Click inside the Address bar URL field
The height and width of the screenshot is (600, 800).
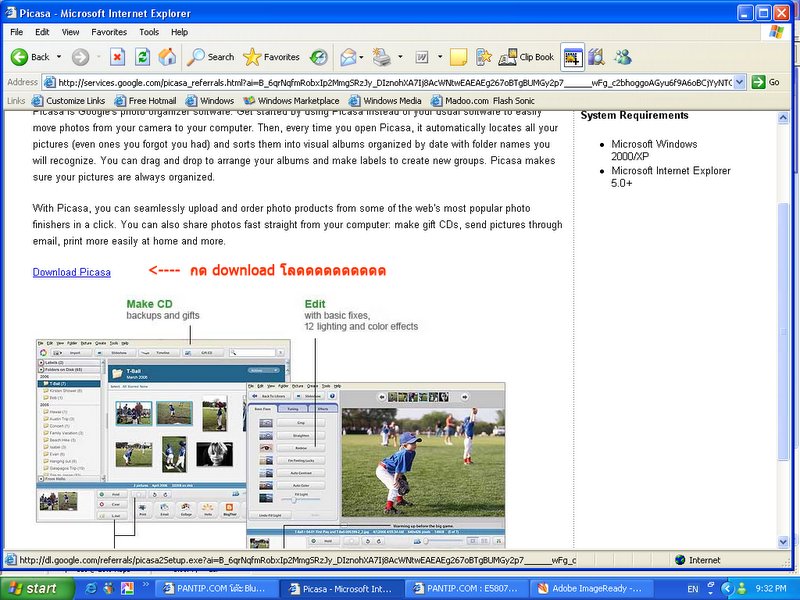click(x=390, y=82)
